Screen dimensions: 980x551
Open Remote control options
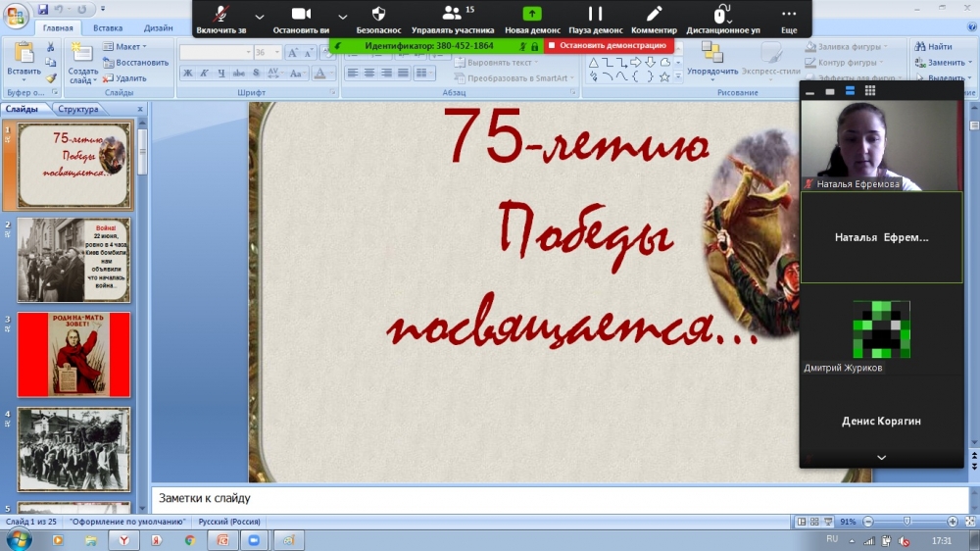click(x=723, y=19)
